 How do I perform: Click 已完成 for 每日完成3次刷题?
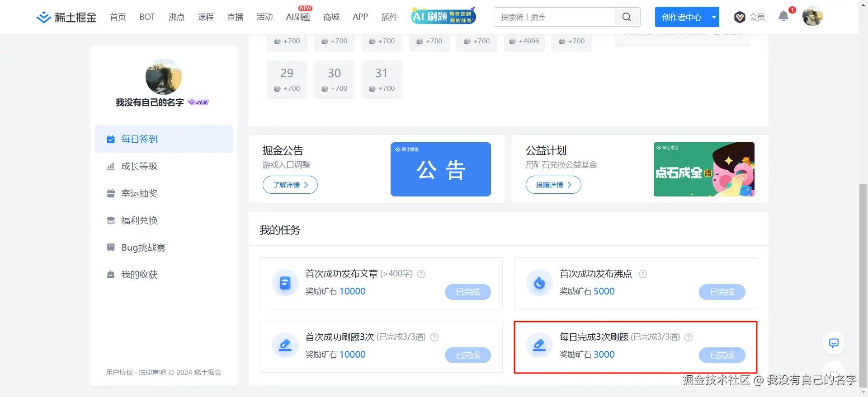point(722,355)
